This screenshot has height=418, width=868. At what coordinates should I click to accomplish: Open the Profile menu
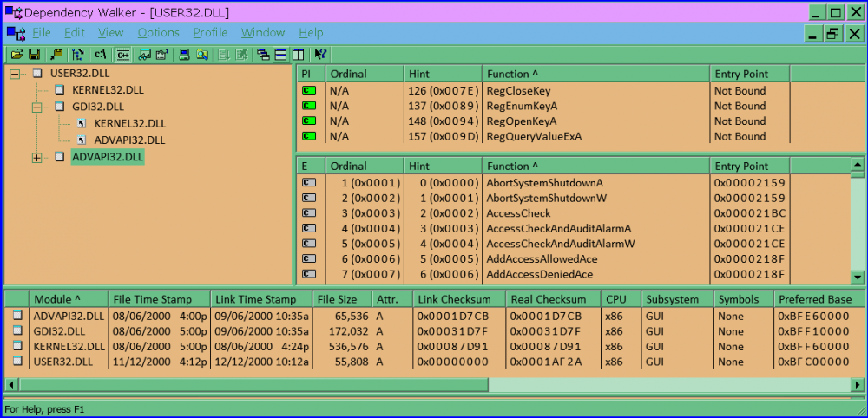[210, 33]
